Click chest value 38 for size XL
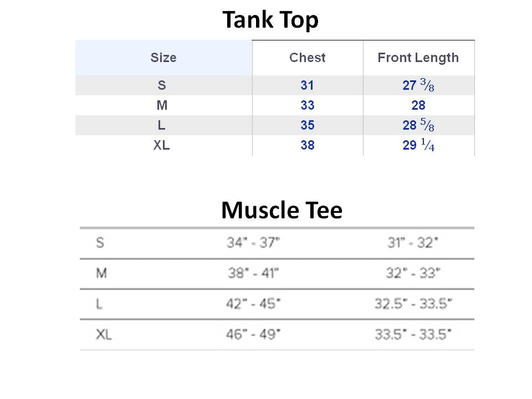Image resolution: width=532 pixels, height=399 pixels. (x=308, y=145)
